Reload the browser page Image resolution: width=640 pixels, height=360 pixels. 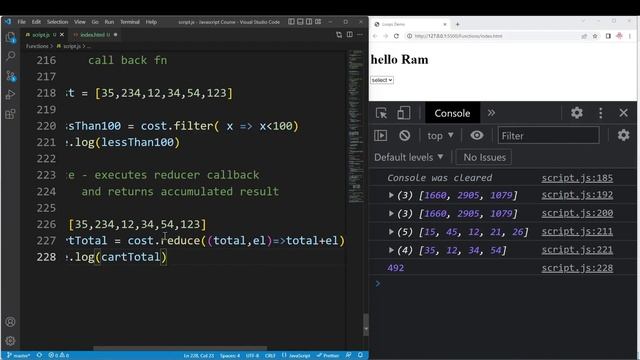[x=396, y=36]
